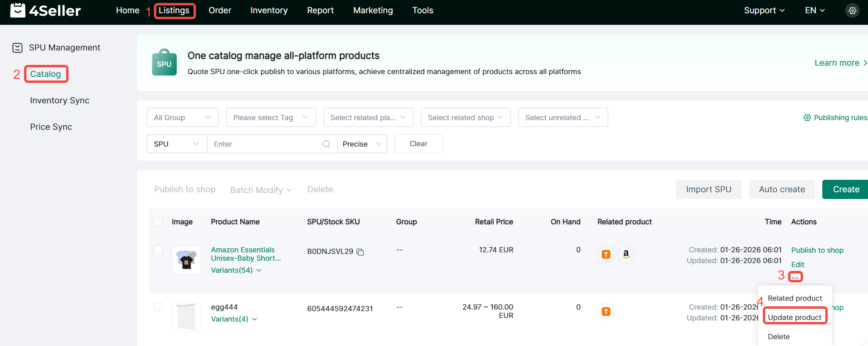
Task: Choose Update product from the popup menu
Action: click(794, 317)
